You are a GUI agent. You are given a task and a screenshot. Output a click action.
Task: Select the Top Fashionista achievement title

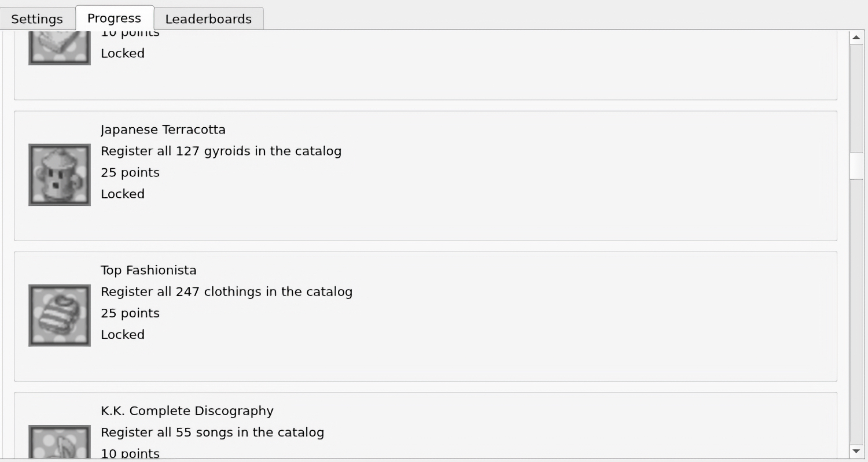149,270
